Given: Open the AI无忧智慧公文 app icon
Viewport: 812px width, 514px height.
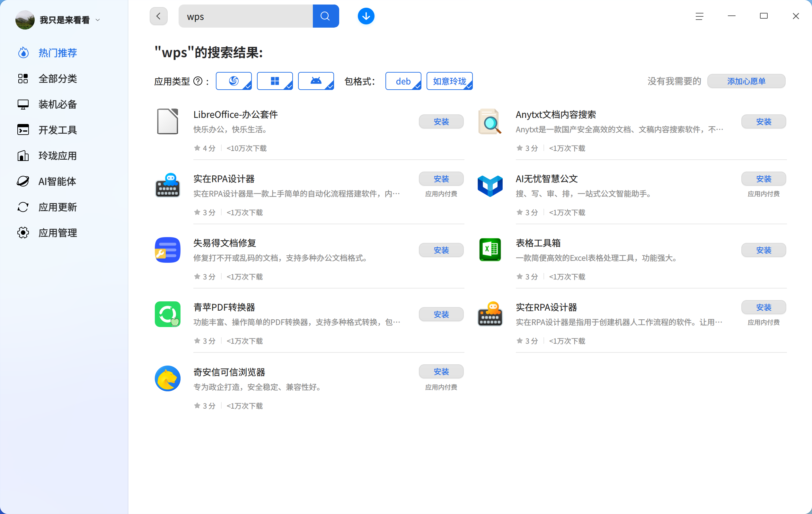Looking at the screenshot, I should pyautogui.click(x=490, y=185).
